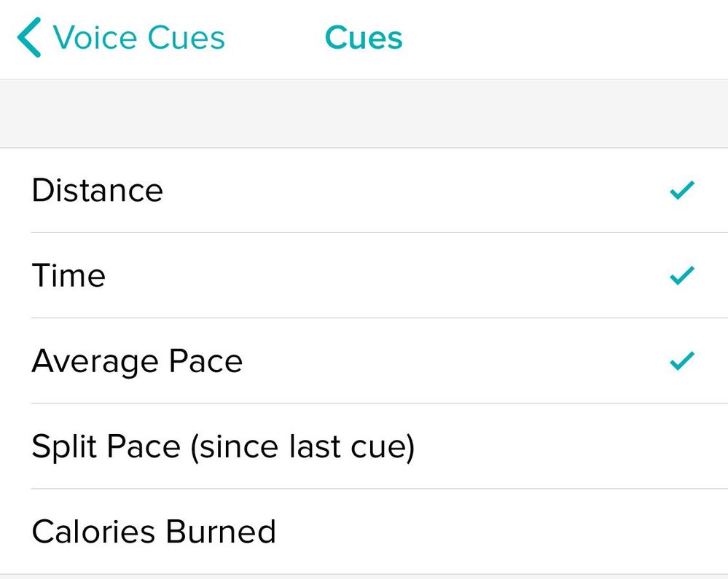Screen dimensions: 728x579
Task: Click the blank middle of the Distance row
Action: pos(408,191)
